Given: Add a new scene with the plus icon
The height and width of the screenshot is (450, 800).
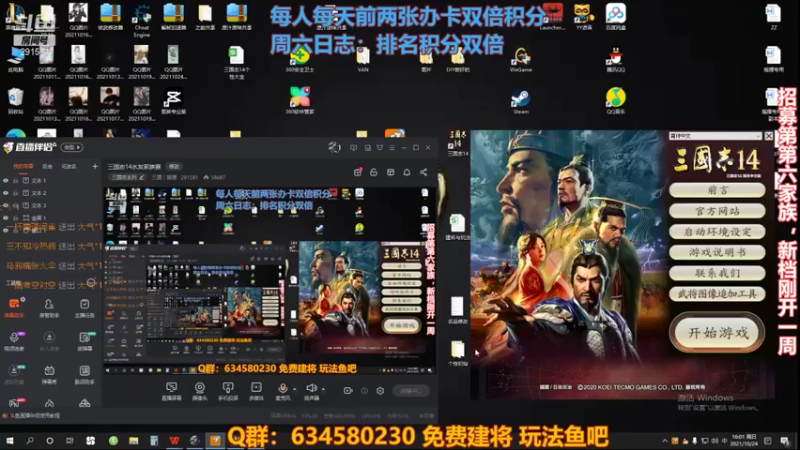Looking at the screenshot, I should pyautogui.click(x=95, y=166).
